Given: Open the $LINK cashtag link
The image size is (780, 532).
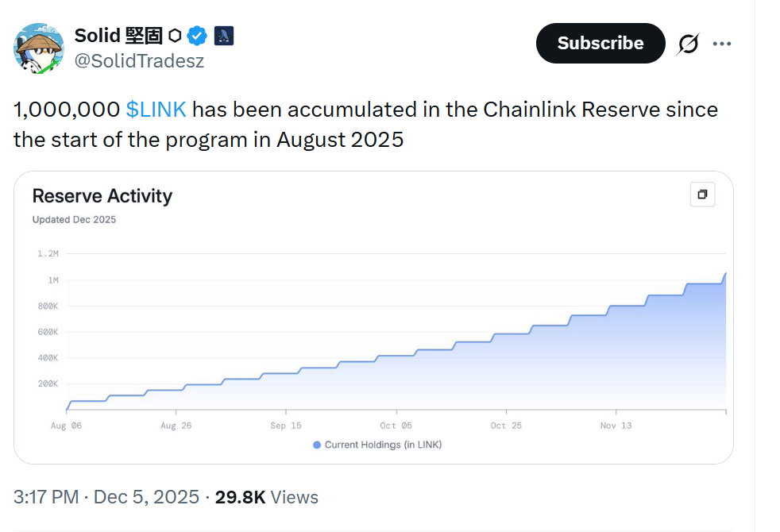Looking at the screenshot, I should (x=156, y=110).
